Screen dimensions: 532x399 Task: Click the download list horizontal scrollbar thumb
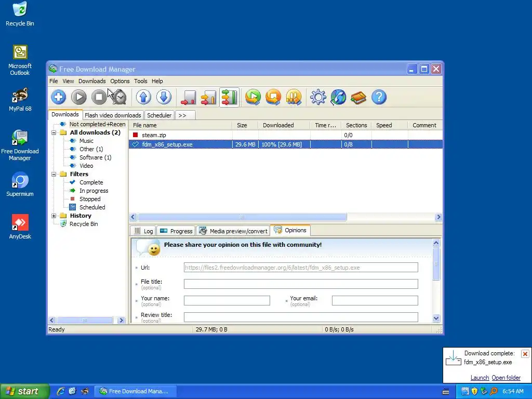click(242, 217)
